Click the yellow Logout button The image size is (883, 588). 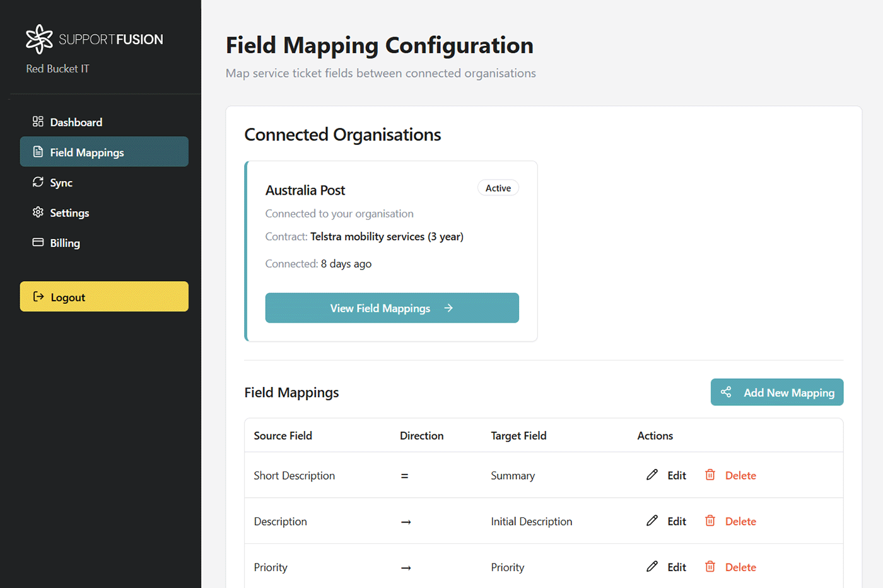pyautogui.click(x=104, y=296)
